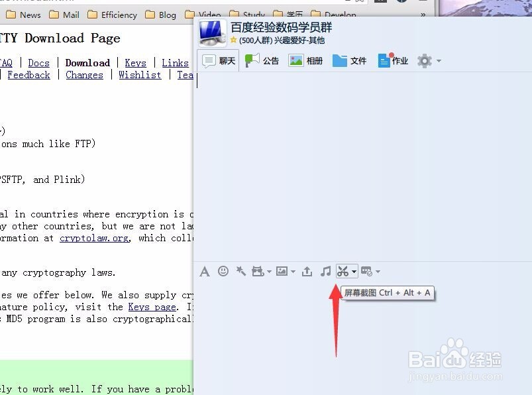Open the Blog bookmark folder
Screen dimensions: 532x395
(161, 15)
